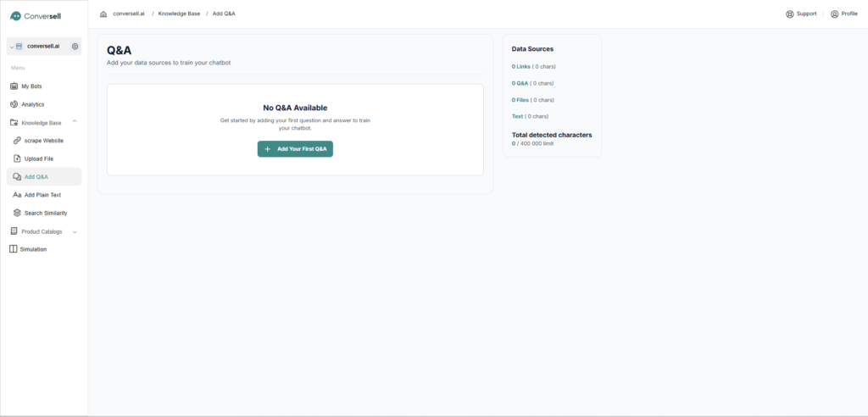Click the Search Similarity layers icon
The image size is (868, 417).
pos(17,213)
